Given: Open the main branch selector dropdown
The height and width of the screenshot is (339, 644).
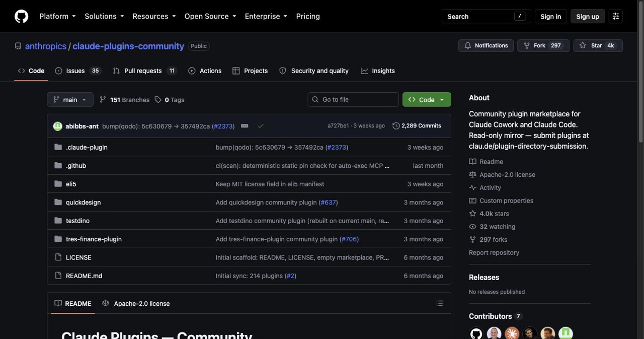Looking at the screenshot, I should tap(70, 100).
